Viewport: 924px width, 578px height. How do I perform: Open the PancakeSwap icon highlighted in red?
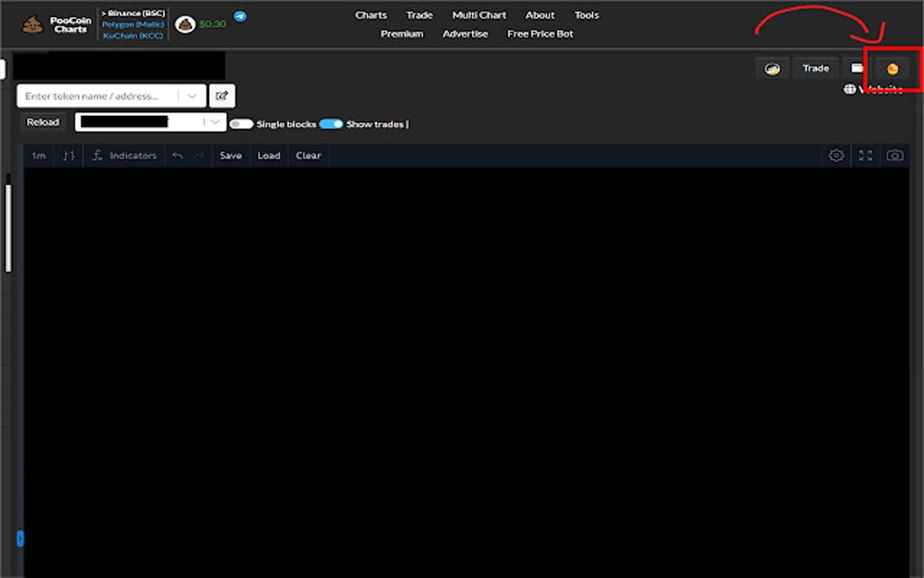(x=891, y=68)
